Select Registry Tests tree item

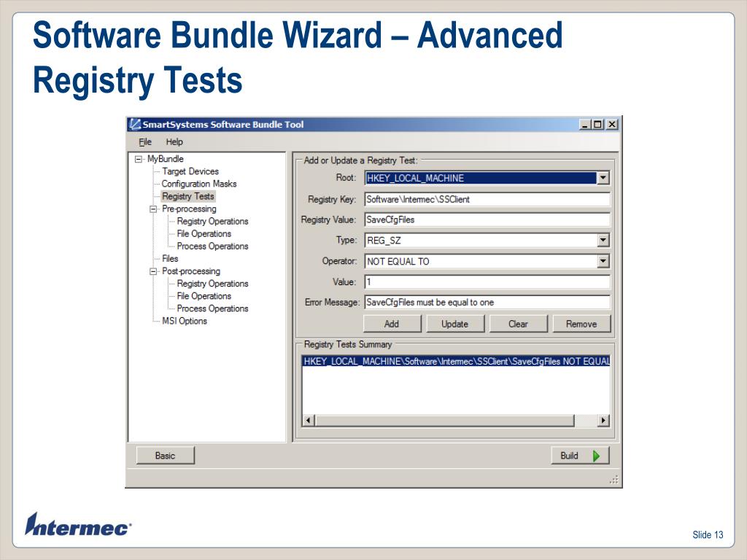[188, 196]
